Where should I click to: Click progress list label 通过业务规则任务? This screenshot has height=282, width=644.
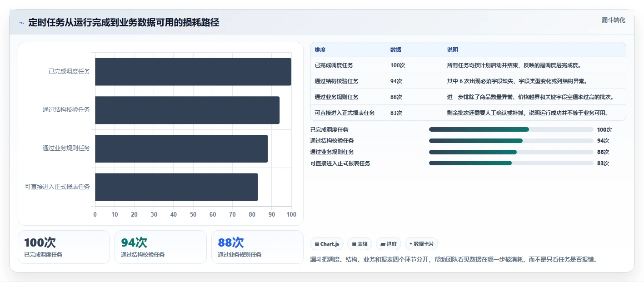tap(332, 152)
